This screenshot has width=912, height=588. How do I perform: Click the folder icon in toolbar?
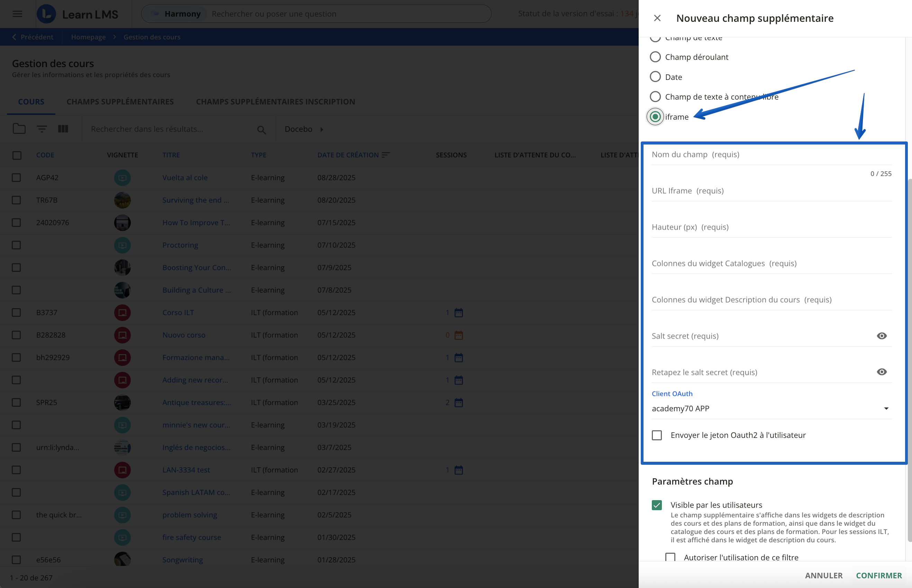[19, 129]
